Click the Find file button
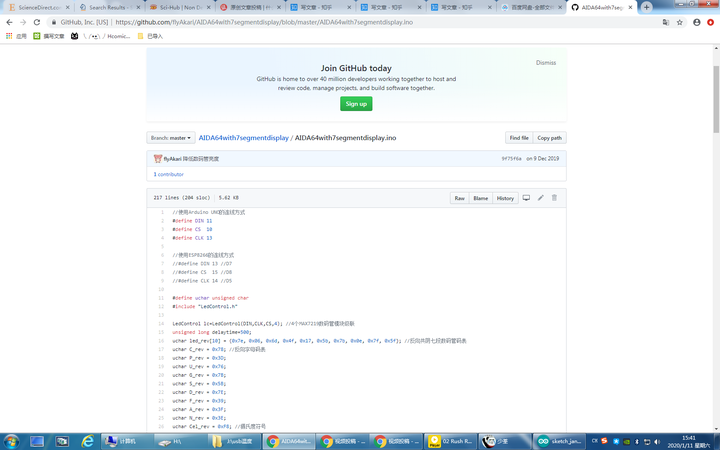Screen dimensions: 720x450 [x=519, y=138]
